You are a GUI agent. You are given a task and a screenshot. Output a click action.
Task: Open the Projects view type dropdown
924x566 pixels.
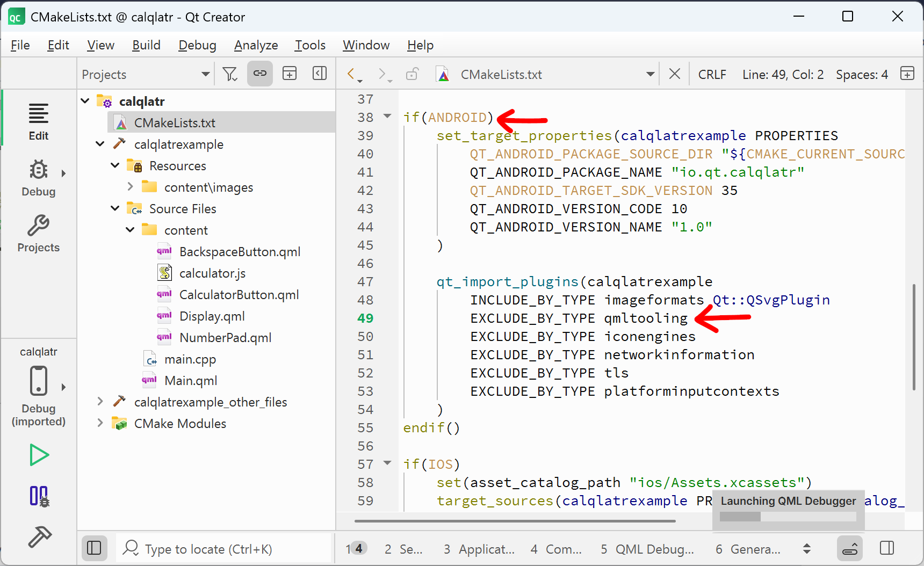(x=145, y=74)
